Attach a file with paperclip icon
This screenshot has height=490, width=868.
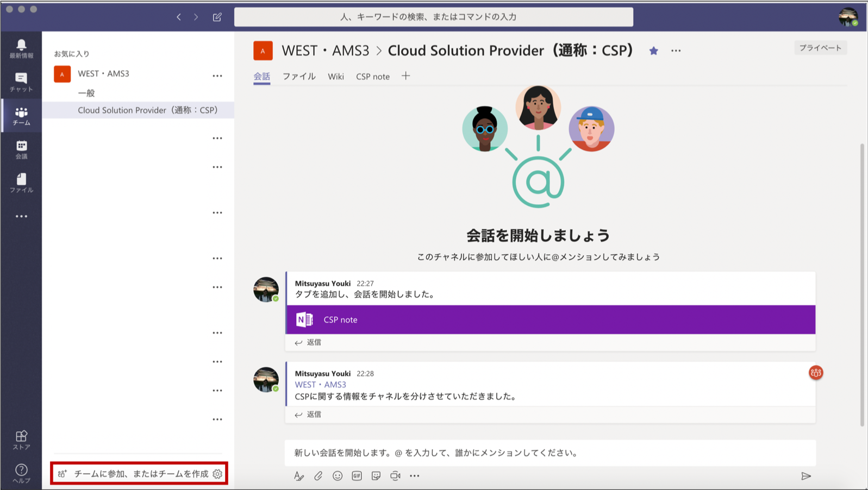coord(318,476)
